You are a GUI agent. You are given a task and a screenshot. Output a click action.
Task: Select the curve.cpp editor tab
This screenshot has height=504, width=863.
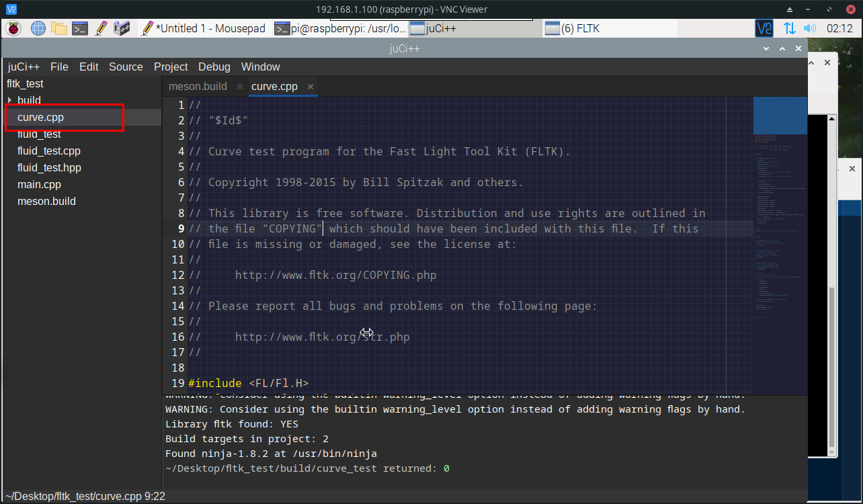274,86
